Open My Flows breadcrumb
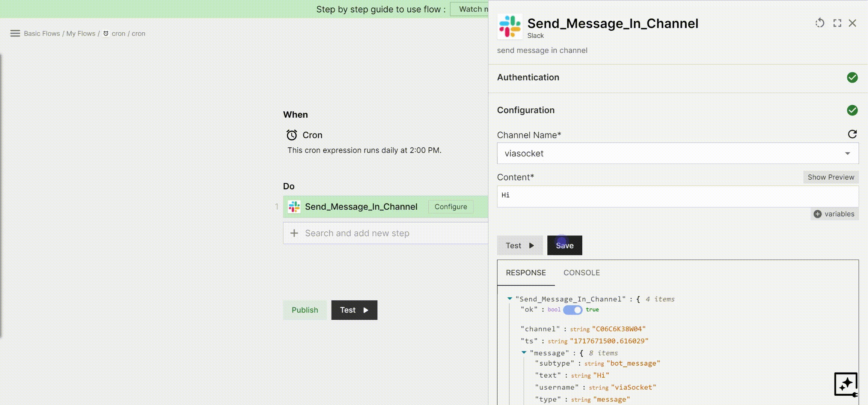The image size is (868, 405). click(x=81, y=33)
